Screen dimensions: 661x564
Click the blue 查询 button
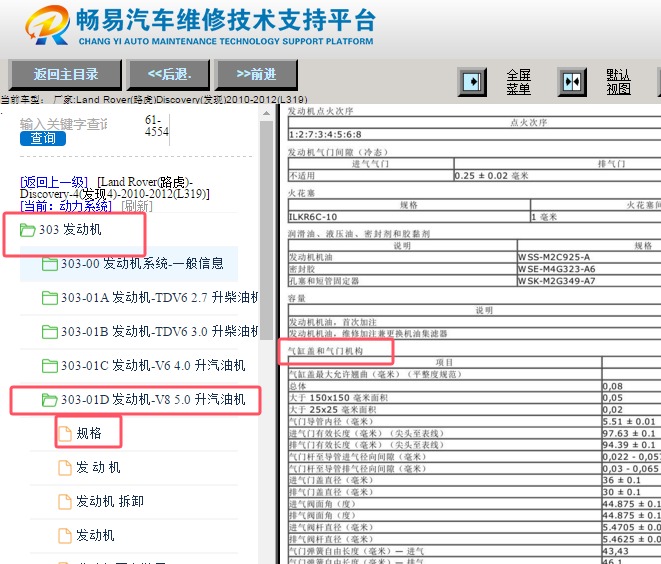pos(43,138)
